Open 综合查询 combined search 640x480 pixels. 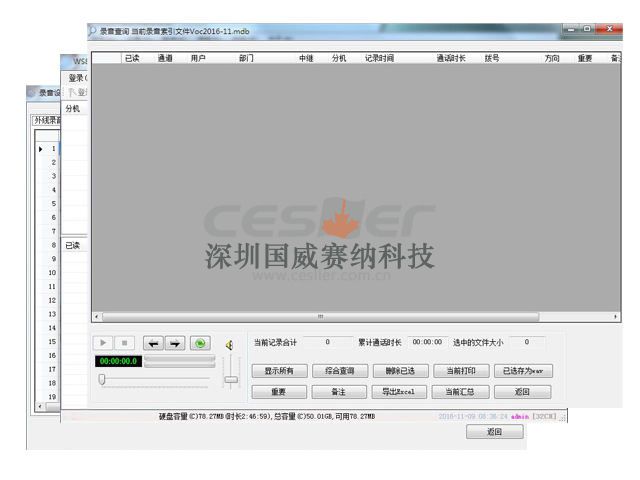coord(340,371)
